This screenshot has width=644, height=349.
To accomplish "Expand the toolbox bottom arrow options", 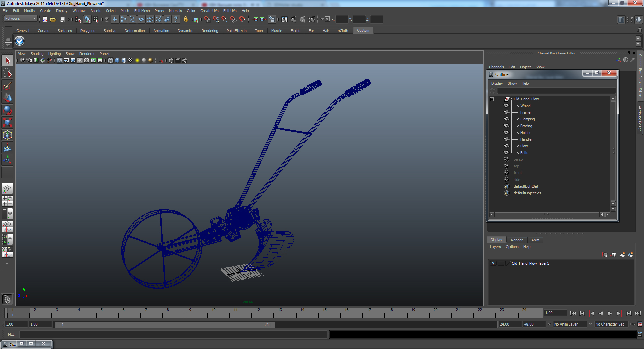I will 7,264.
